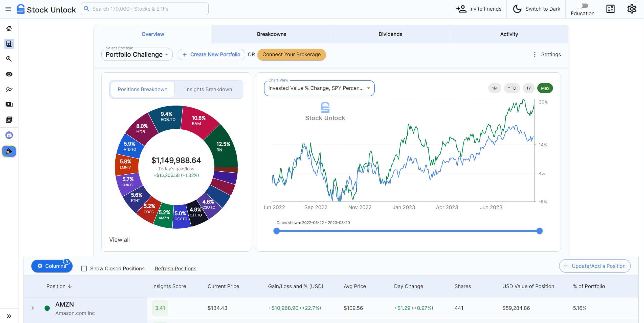Open the video library sidebar icon

point(9,105)
